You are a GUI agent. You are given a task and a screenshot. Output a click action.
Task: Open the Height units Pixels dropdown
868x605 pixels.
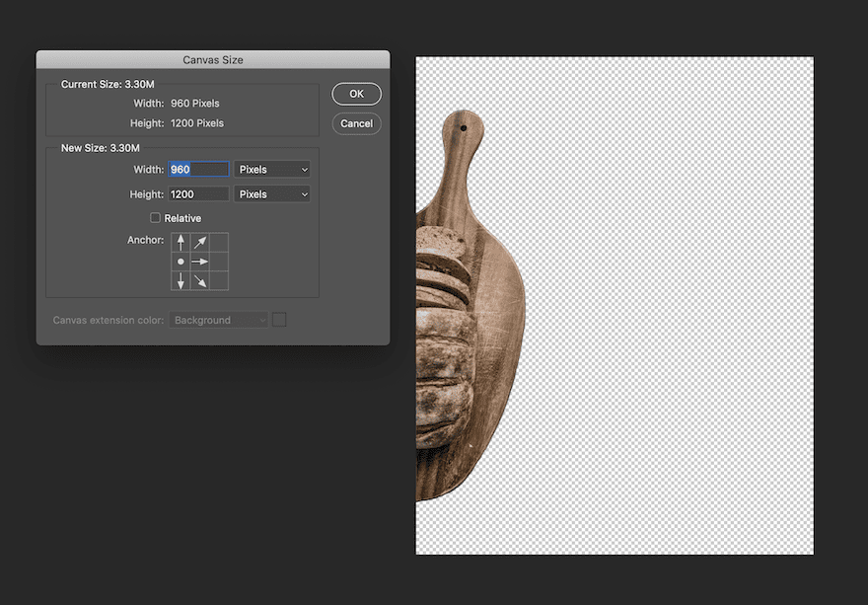(x=272, y=194)
